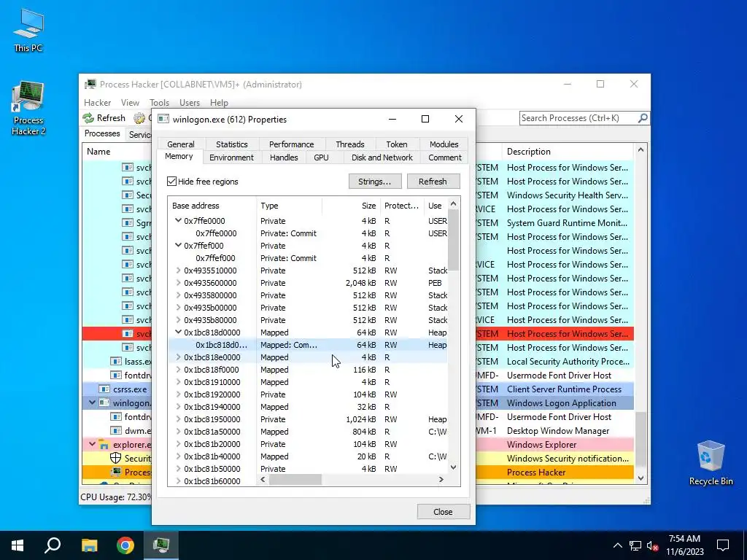Open This PC desktop icon

click(x=28, y=30)
